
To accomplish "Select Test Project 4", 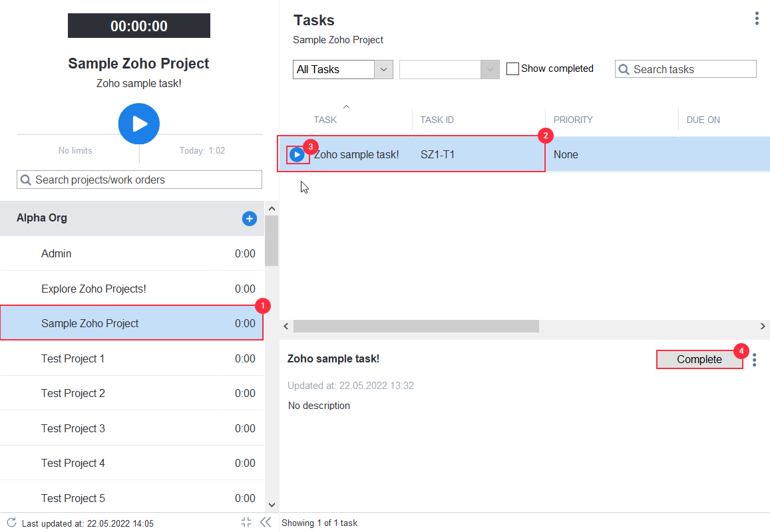I will tap(132, 463).
